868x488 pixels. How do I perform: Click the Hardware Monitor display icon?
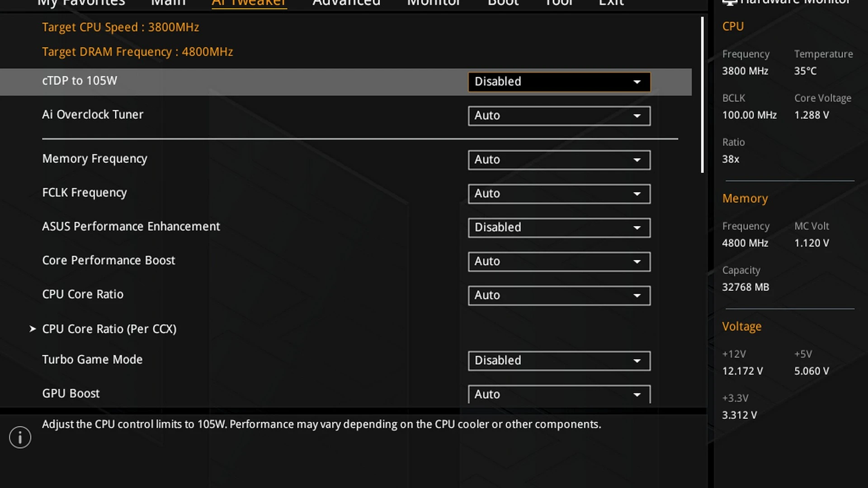729,2
